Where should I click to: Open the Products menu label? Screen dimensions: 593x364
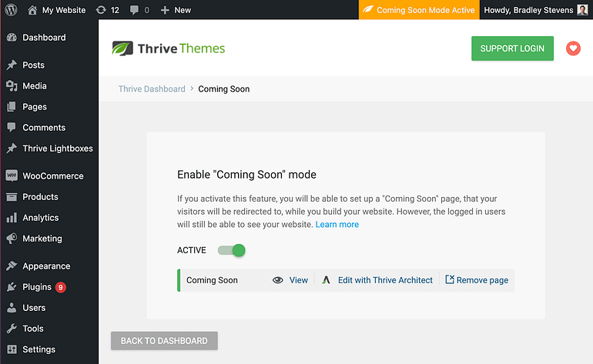[41, 196]
